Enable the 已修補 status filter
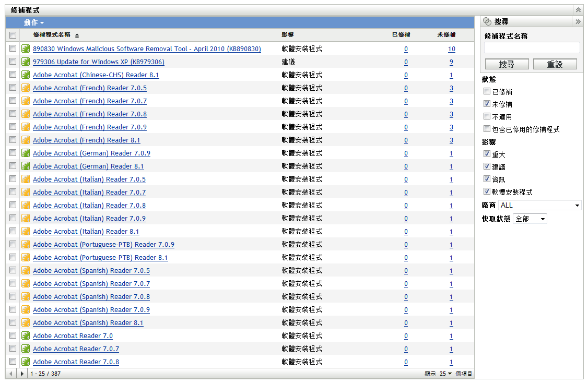This screenshot has height=384, width=588. 487,91
